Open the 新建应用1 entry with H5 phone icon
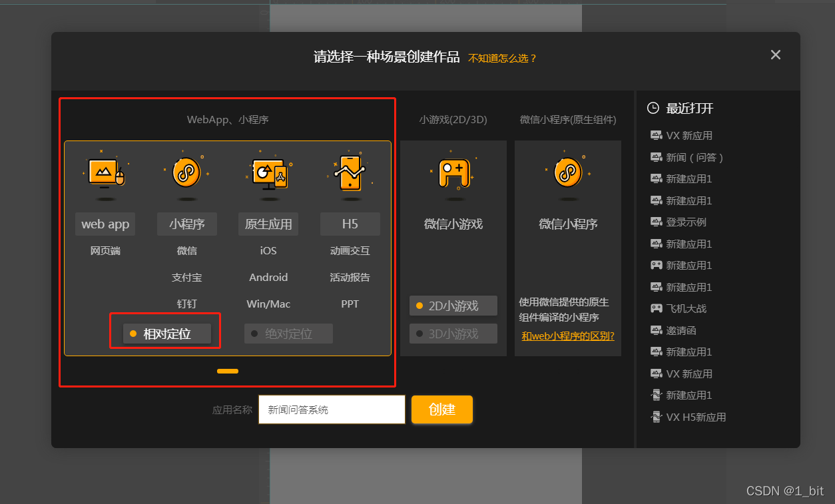The image size is (835, 504). [681, 395]
